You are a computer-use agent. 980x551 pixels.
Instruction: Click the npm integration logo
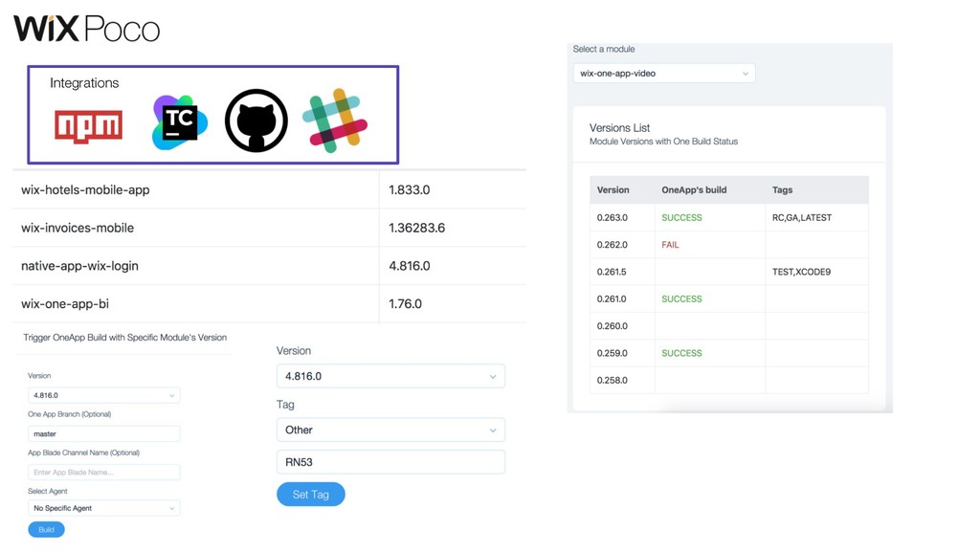pyautogui.click(x=88, y=126)
